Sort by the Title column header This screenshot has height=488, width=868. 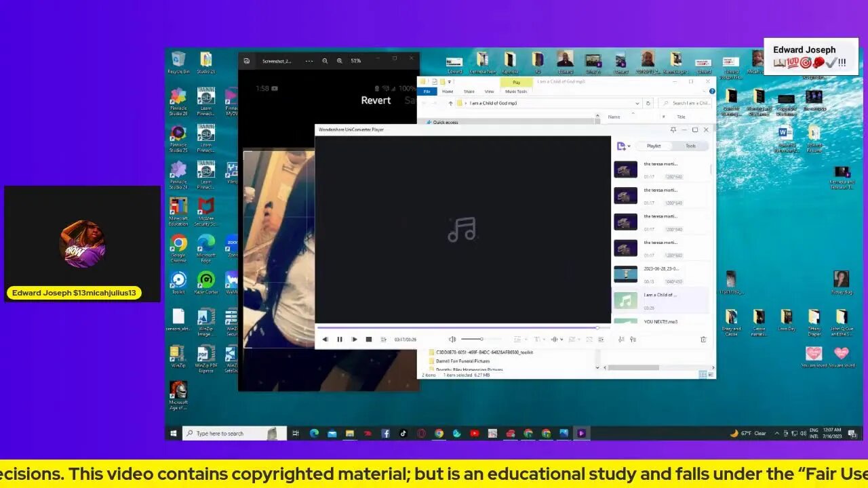point(681,117)
